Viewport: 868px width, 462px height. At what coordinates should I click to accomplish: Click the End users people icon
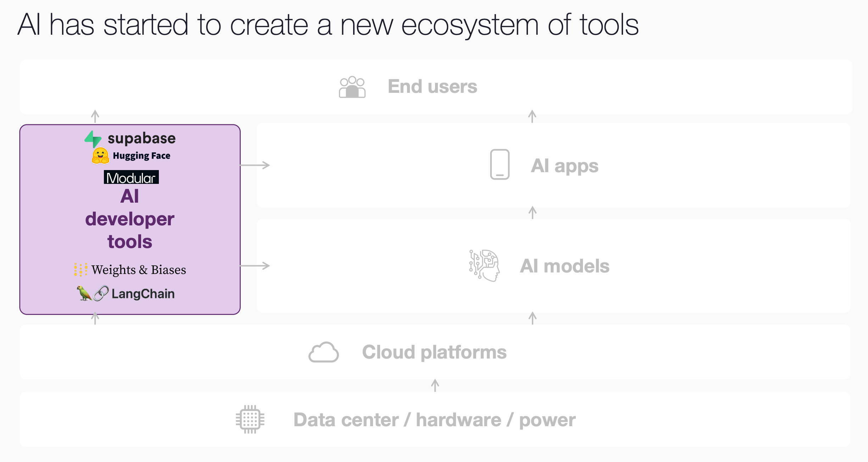tap(352, 87)
